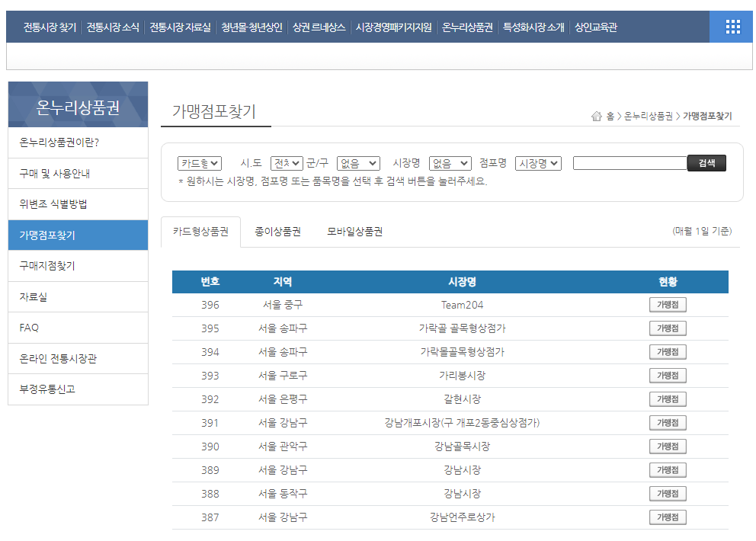Click the 시장명 column header

(462, 282)
